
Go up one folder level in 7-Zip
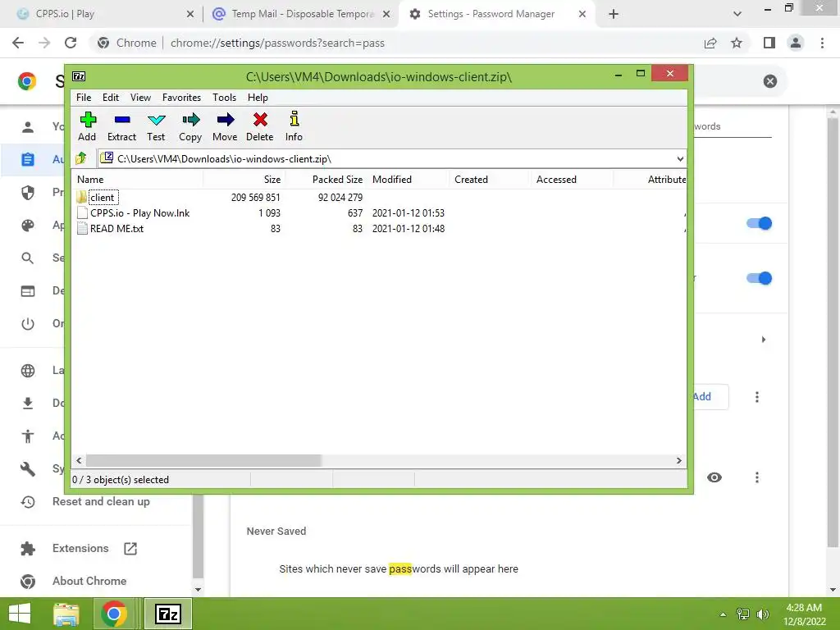pos(81,158)
